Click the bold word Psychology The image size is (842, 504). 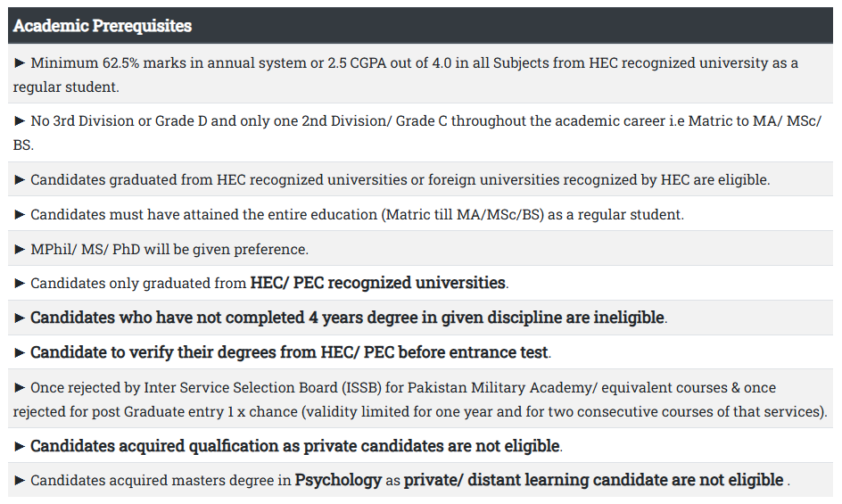click(338, 480)
